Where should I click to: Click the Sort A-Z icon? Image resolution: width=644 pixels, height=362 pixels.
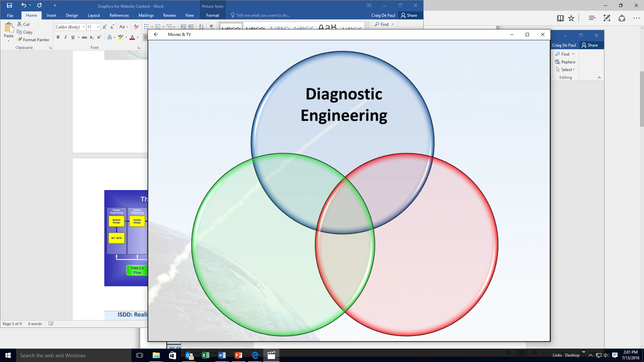201,26
